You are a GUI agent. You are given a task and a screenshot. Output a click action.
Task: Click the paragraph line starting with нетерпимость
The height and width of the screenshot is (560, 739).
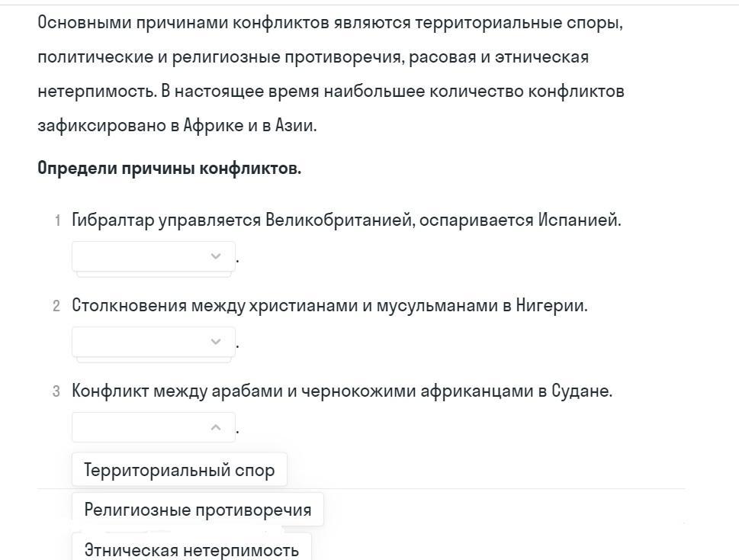(x=331, y=92)
